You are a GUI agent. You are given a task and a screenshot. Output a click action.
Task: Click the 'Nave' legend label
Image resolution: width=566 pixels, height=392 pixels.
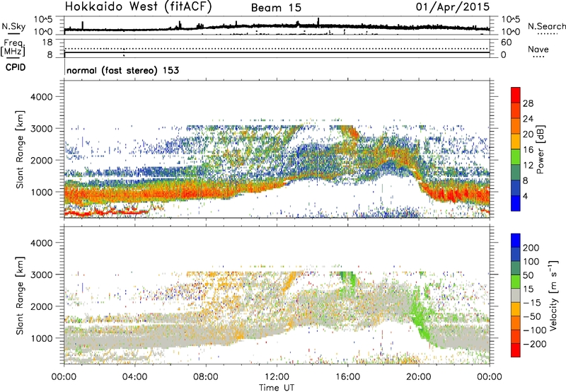[538, 49]
